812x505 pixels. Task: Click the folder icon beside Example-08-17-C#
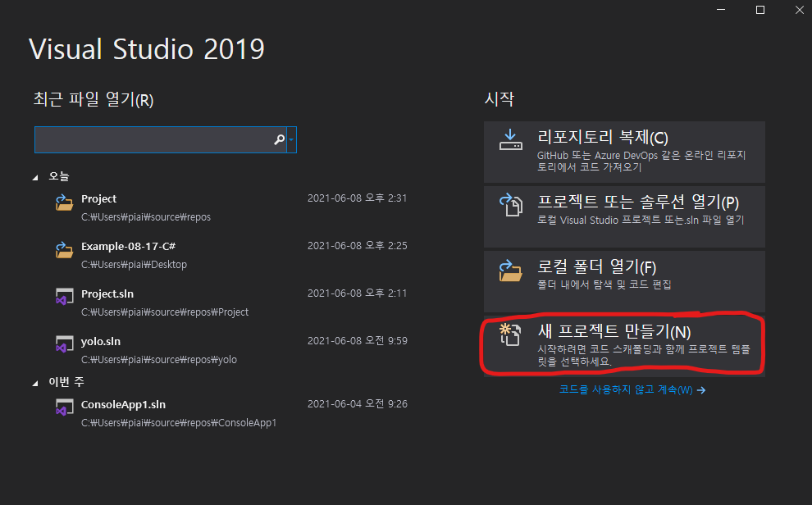(64, 250)
